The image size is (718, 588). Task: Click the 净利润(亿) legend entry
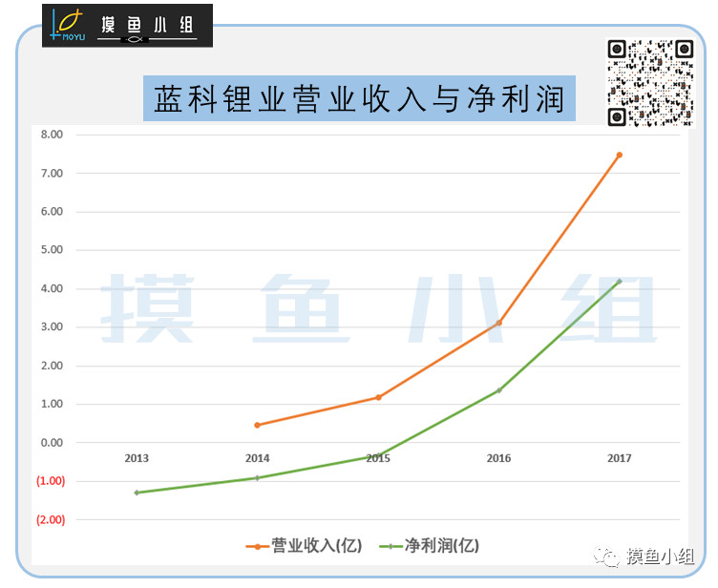coord(430,546)
